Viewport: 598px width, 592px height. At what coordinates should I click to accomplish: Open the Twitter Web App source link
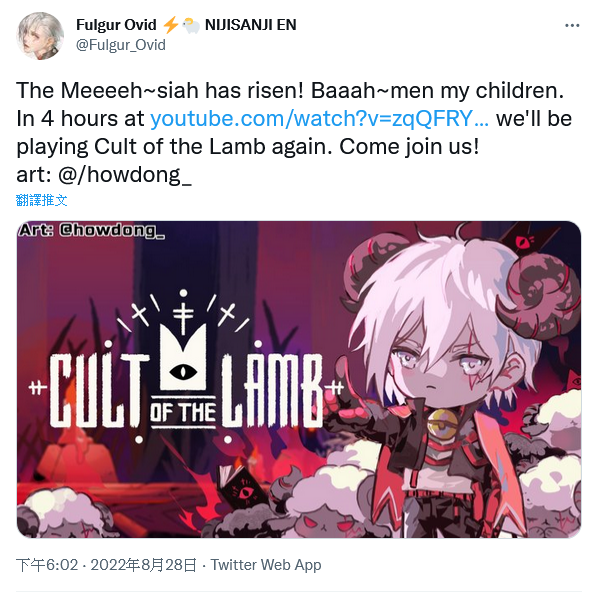click(266, 565)
